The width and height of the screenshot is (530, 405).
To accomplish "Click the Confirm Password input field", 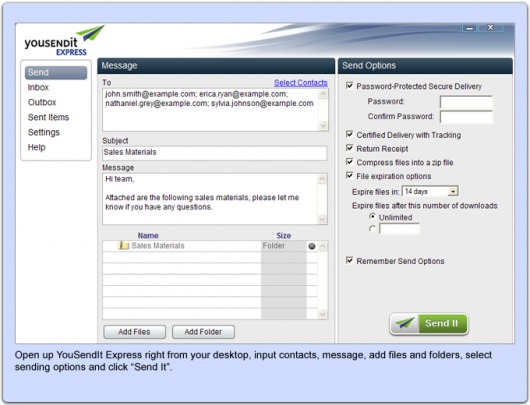I will click(466, 117).
